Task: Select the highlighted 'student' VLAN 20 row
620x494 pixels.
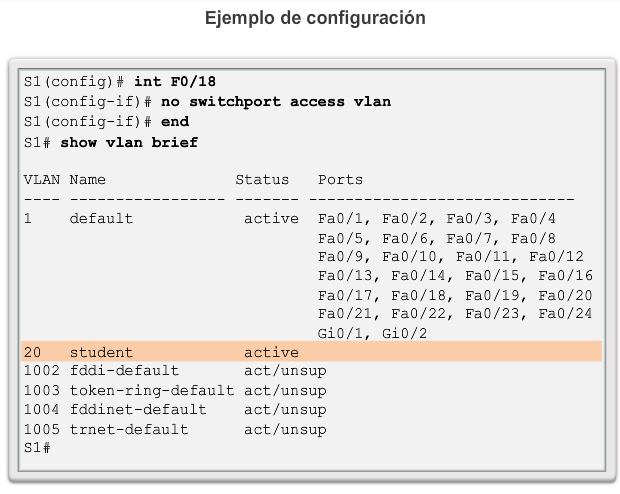Action: (x=312, y=352)
